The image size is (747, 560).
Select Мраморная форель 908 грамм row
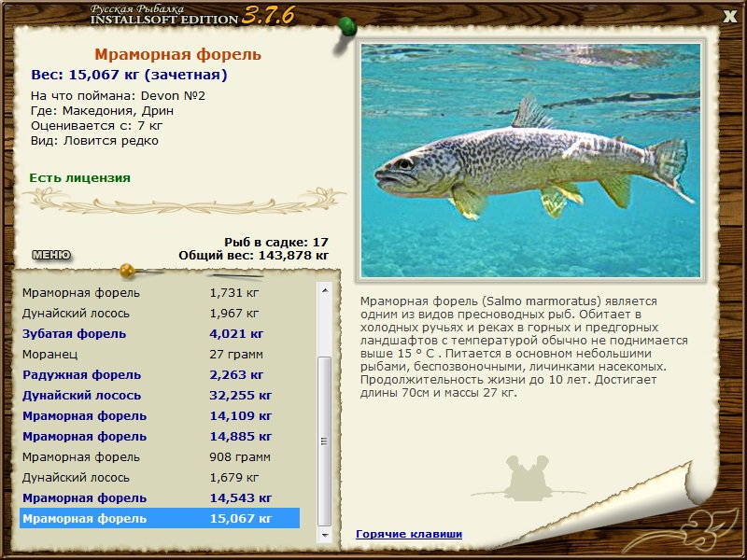(160, 456)
